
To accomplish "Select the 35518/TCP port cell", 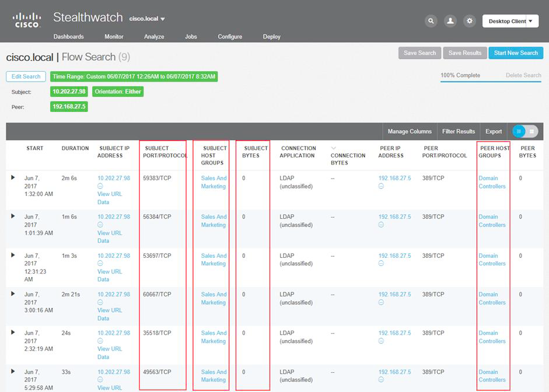I will pyautogui.click(x=157, y=333).
